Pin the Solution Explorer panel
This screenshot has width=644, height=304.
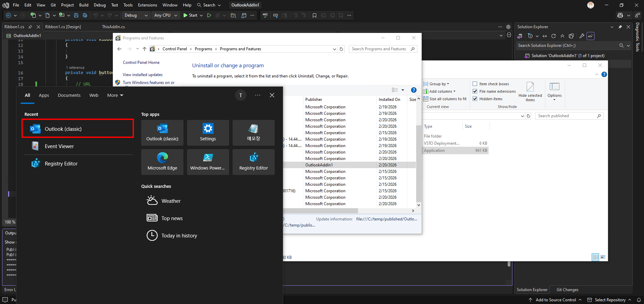pyautogui.click(x=620, y=27)
